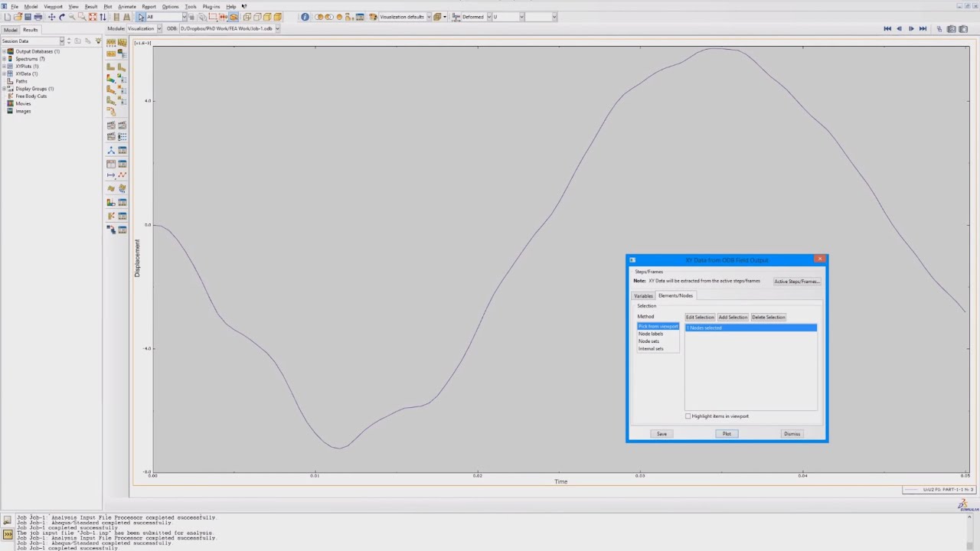Select the Internal sets method
Image resolution: width=980 pixels, height=551 pixels.
(651, 349)
